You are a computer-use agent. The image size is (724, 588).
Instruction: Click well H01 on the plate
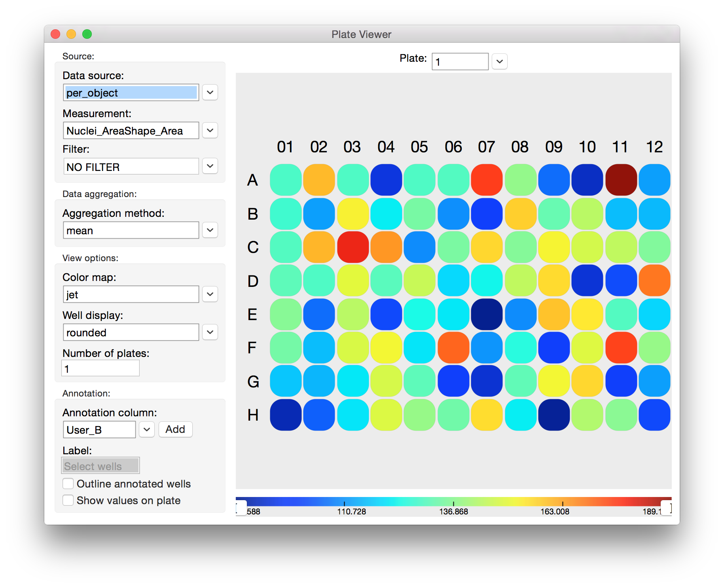tap(286, 415)
